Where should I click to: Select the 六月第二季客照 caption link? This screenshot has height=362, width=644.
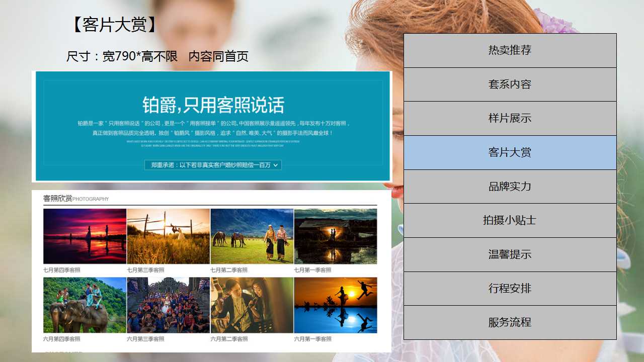tap(229, 339)
